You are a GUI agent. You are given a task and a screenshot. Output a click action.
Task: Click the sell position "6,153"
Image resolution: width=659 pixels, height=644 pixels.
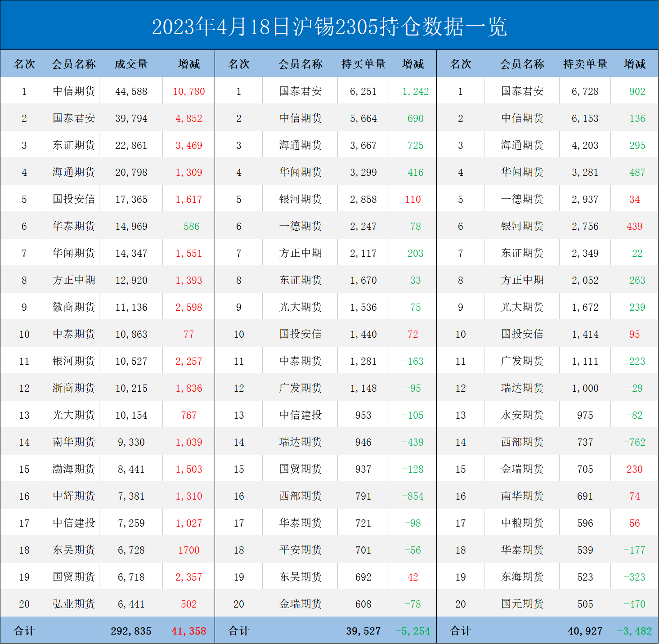point(585,118)
